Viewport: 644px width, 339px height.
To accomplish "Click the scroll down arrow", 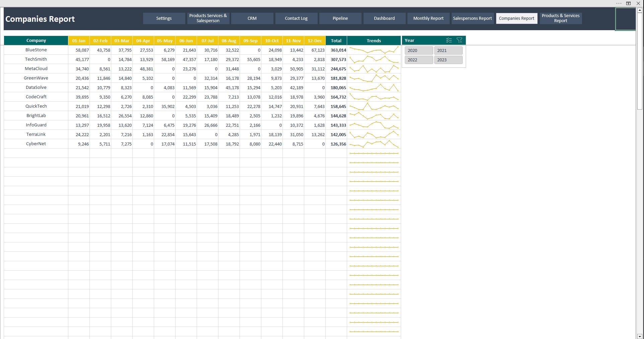I will 640,336.
